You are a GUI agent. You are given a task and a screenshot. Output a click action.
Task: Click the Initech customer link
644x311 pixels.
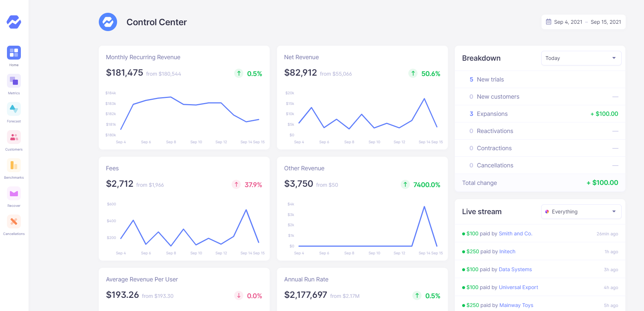click(507, 251)
